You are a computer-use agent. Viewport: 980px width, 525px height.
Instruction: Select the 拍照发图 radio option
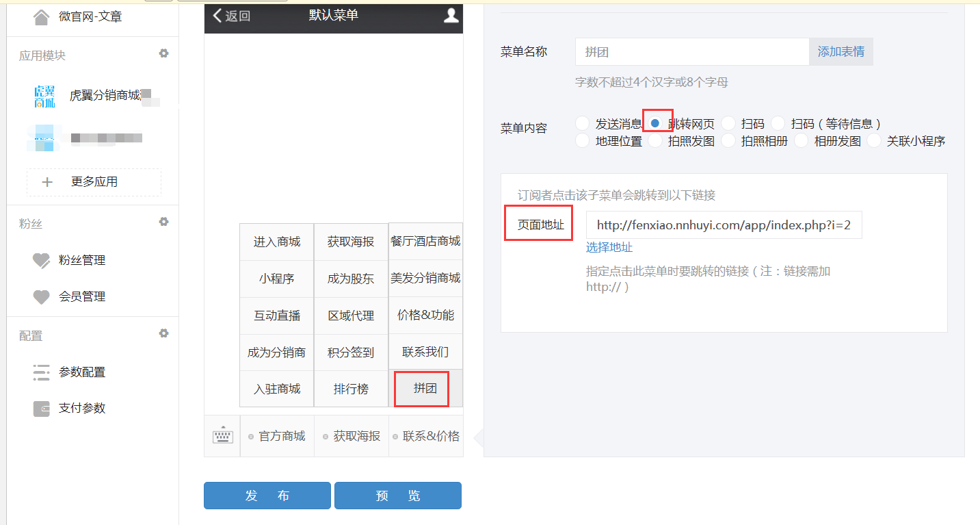click(x=655, y=141)
